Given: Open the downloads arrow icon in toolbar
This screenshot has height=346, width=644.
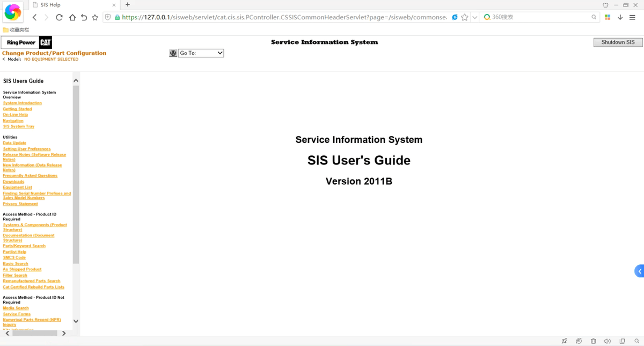Looking at the screenshot, I should coord(620,17).
